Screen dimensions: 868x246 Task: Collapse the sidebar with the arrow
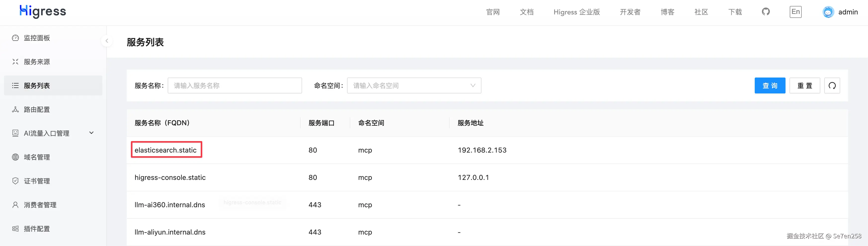click(107, 41)
